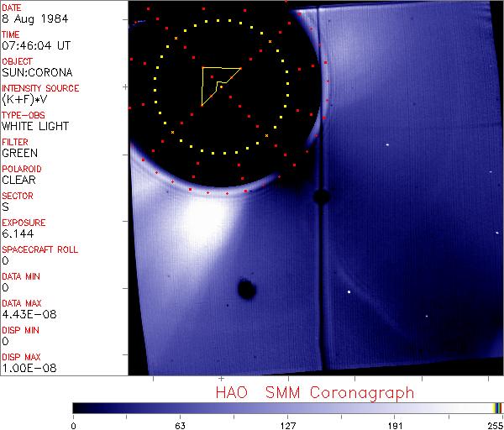Select the FILTER value GREEN
This screenshot has height=430, width=504.
19,153
